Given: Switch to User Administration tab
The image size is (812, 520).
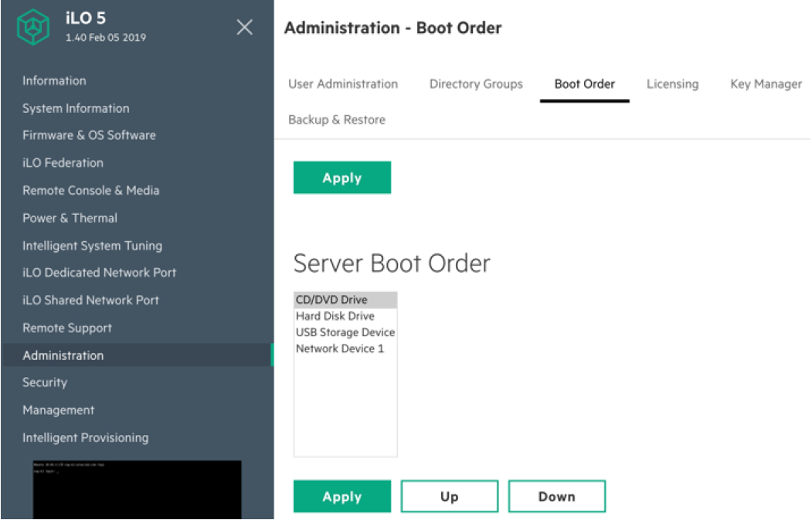Looking at the screenshot, I should [343, 84].
